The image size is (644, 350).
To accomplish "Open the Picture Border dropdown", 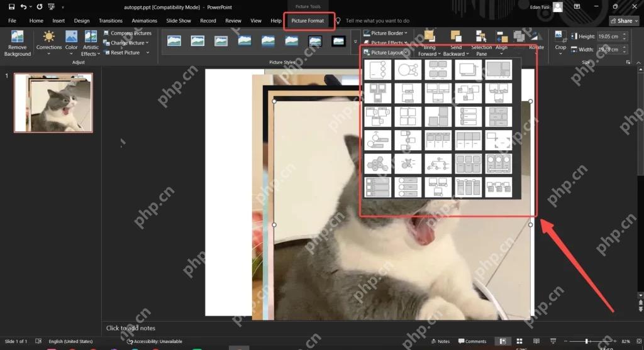I will 386,33.
